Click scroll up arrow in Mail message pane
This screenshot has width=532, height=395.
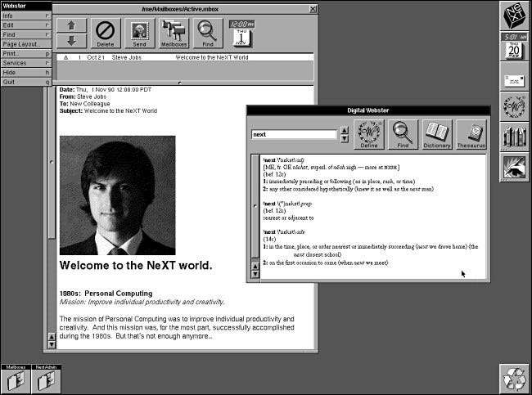52,337
